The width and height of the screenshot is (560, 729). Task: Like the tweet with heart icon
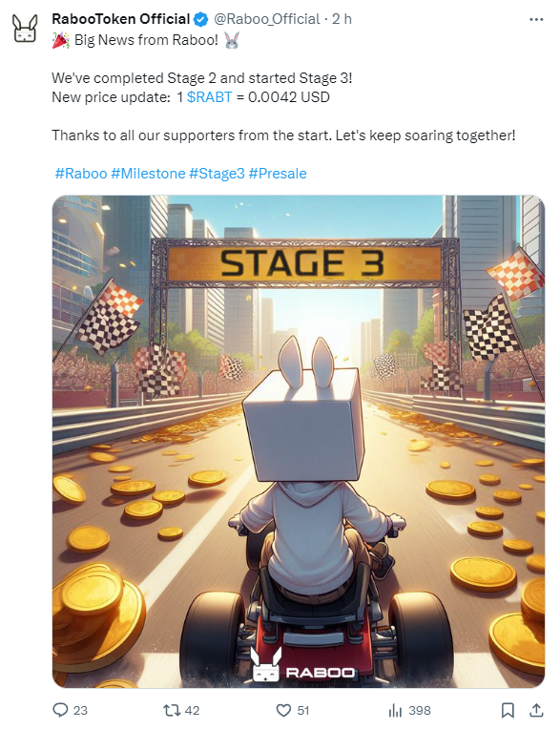coord(283,710)
